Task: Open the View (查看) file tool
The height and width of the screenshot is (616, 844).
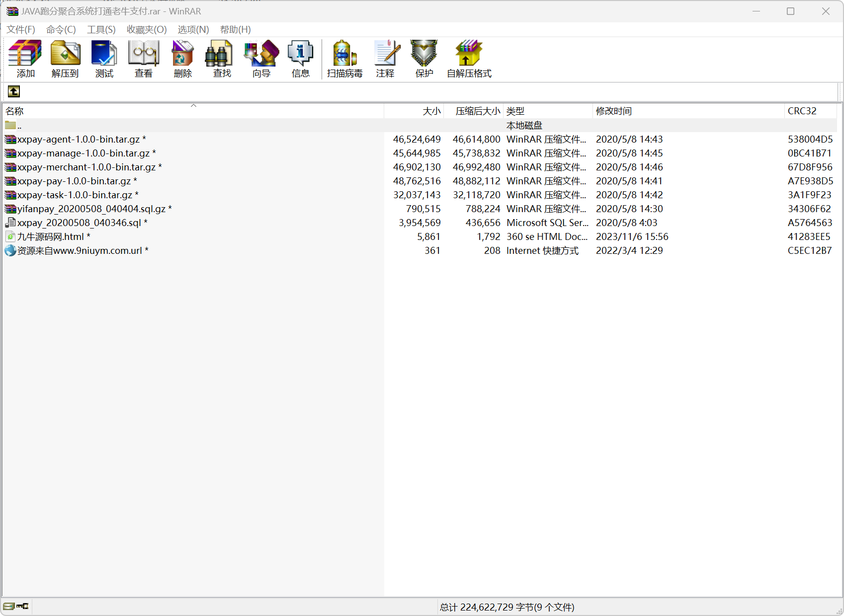Action: (144, 59)
